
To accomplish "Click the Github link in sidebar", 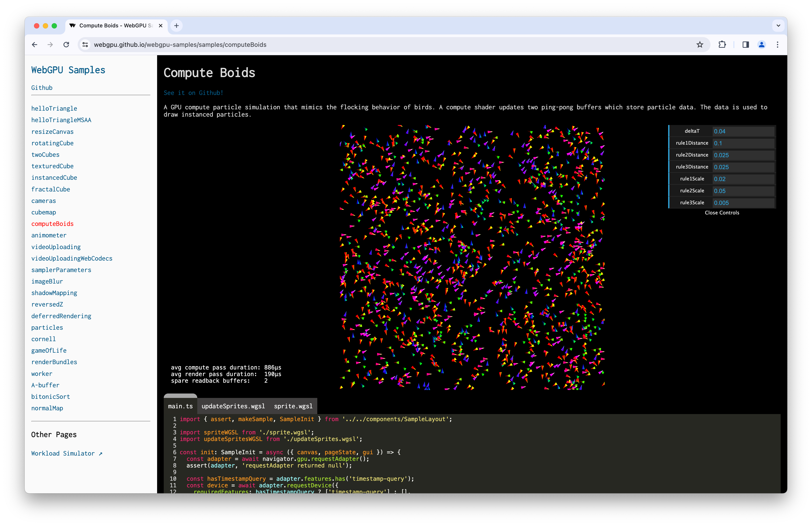I will pos(41,88).
